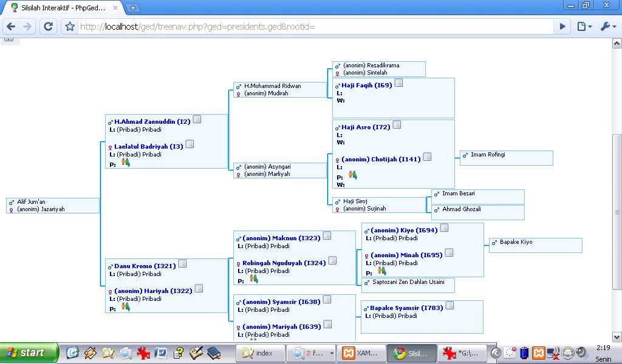Open details icon beside H.Ahmad Zaenuddin (I2)

click(197, 120)
